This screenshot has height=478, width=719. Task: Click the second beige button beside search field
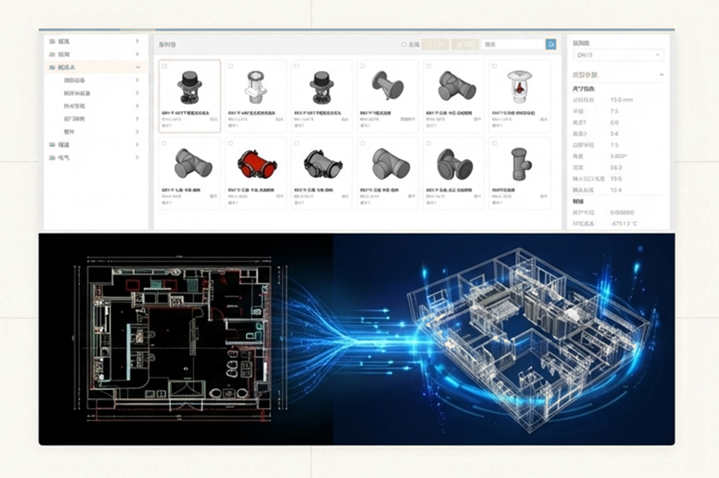pyautogui.click(x=464, y=44)
